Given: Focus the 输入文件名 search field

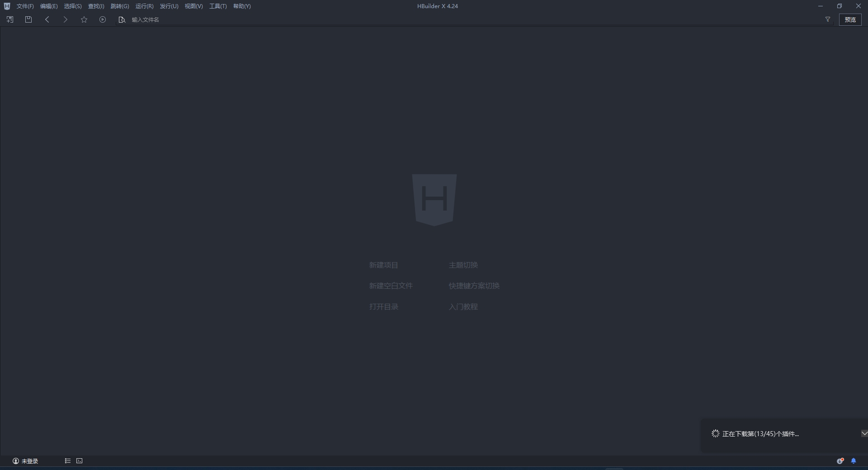Looking at the screenshot, I should [475, 19].
